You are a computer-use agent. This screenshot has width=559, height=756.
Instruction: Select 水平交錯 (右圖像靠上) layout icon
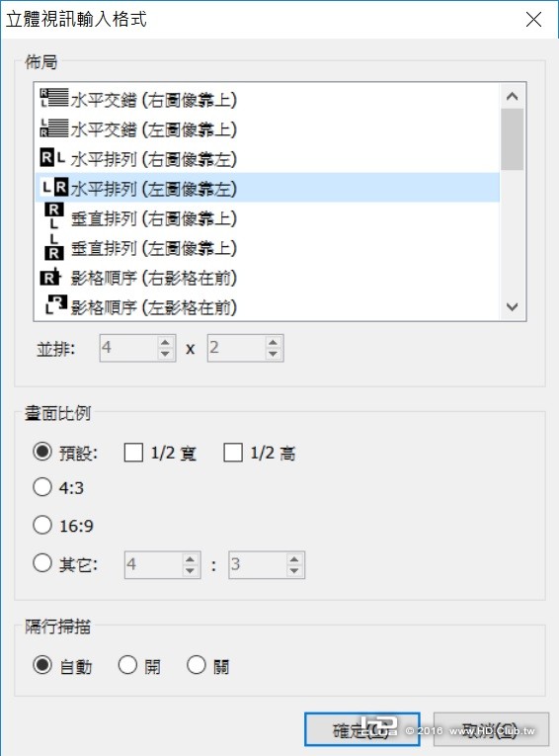pos(54,99)
